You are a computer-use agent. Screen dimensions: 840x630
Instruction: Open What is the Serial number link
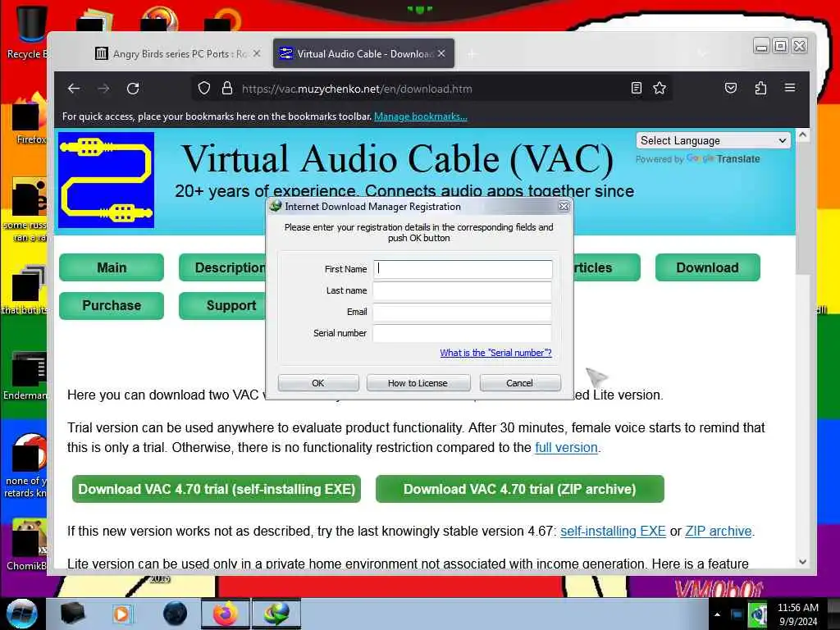click(x=495, y=353)
